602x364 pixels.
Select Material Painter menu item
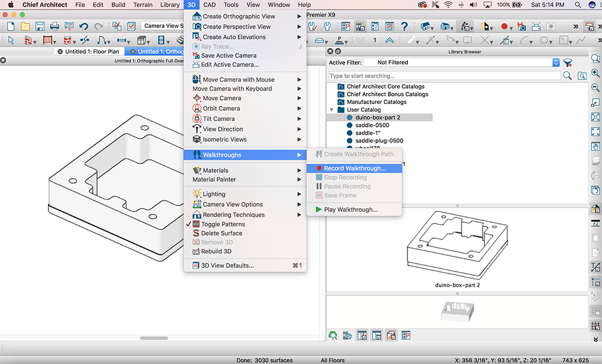[x=245, y=179]
